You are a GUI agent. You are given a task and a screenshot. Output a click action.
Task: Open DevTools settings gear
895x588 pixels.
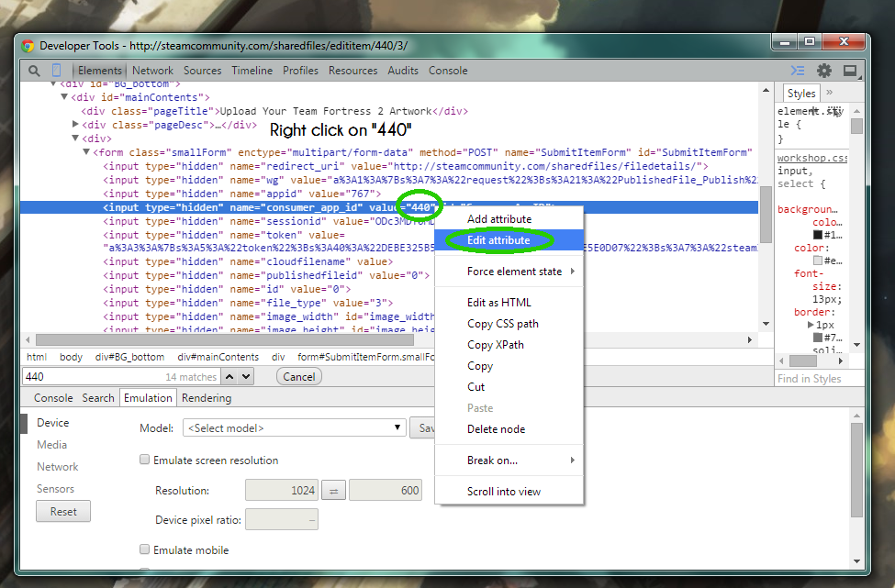[x=824, y=71]
